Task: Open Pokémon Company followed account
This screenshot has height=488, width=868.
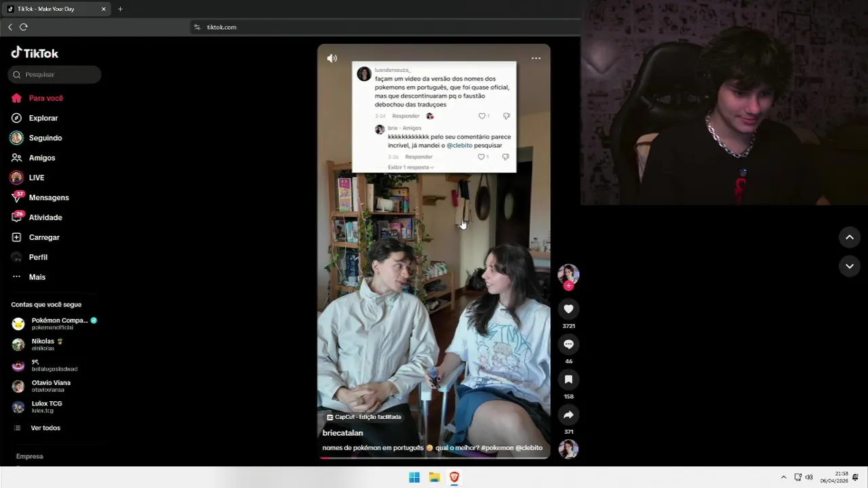Action: tap(55, 323)
